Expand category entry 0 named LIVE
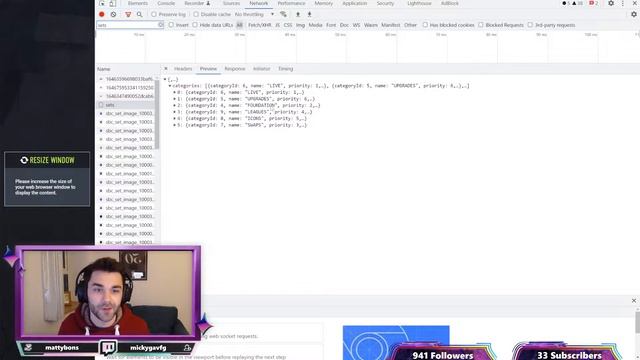 point(175,92)
